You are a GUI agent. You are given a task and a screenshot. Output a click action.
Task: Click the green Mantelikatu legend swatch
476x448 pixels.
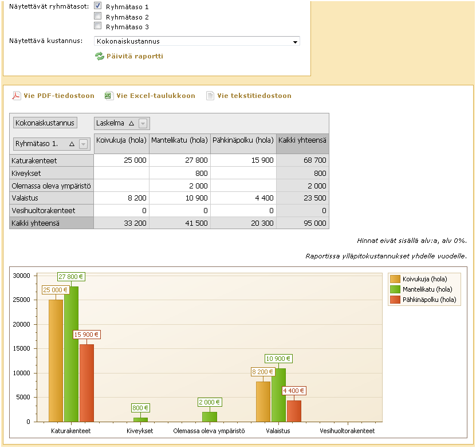[x=395, y=289]
